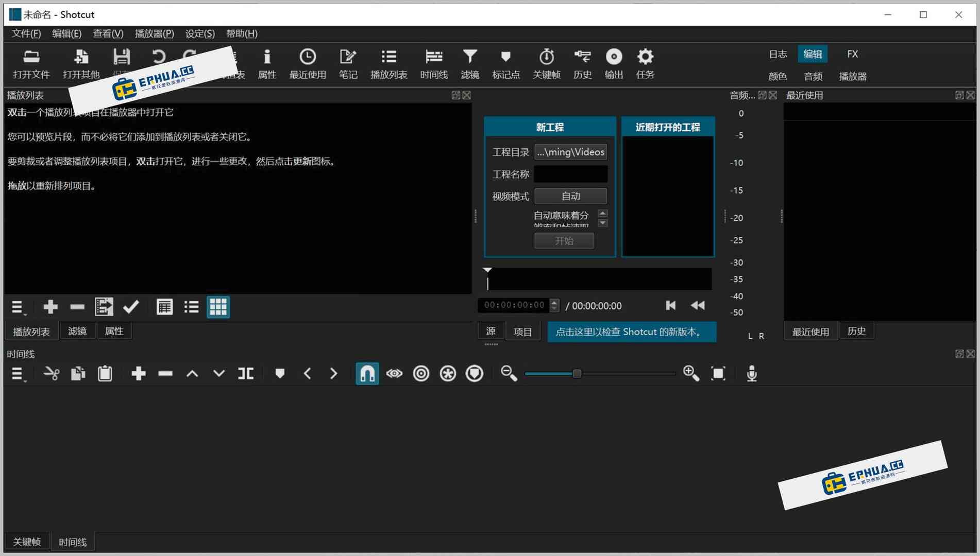Image resolution: width=980 pixels, height=556 pixels.
Task: Cut with the scissors icon in the timeline
Action: (x=52, y=374)
